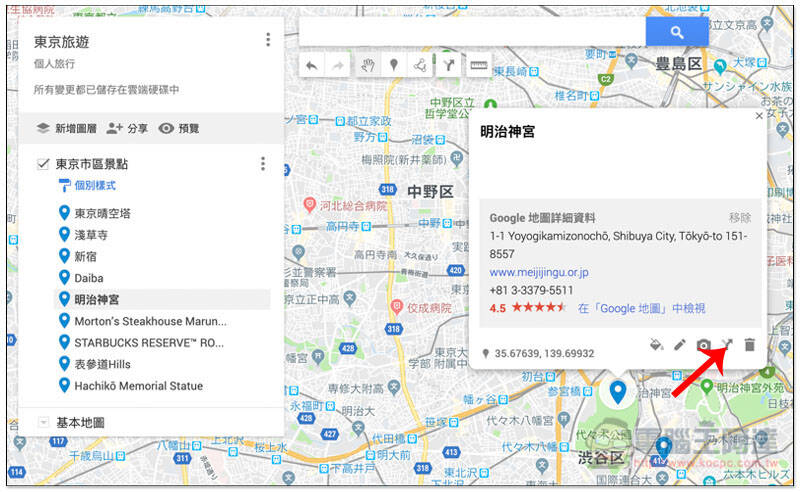Click the blue 明治神宮 map pin
Image resolution: width=800 pixels, height=492 pixels.
pyautogui.click(x=618, y=392)
